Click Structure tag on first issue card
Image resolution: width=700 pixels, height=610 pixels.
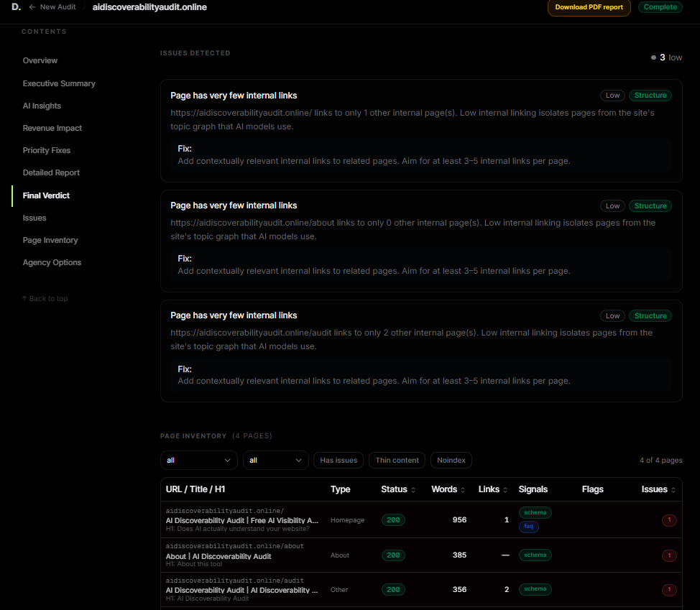coord(650,96)
